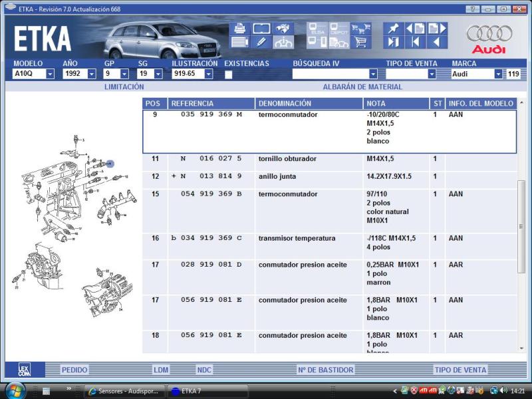This screenshot has height=399, width=532.
Task: Click the ELSA icon
Action: 317,28
